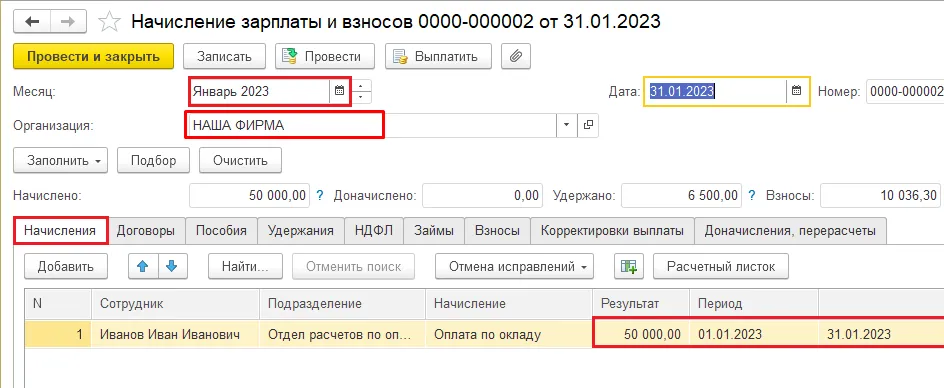Expand the Заполнить dropdown button
This screenshot has height=388, width=944.
pos(60,161)
